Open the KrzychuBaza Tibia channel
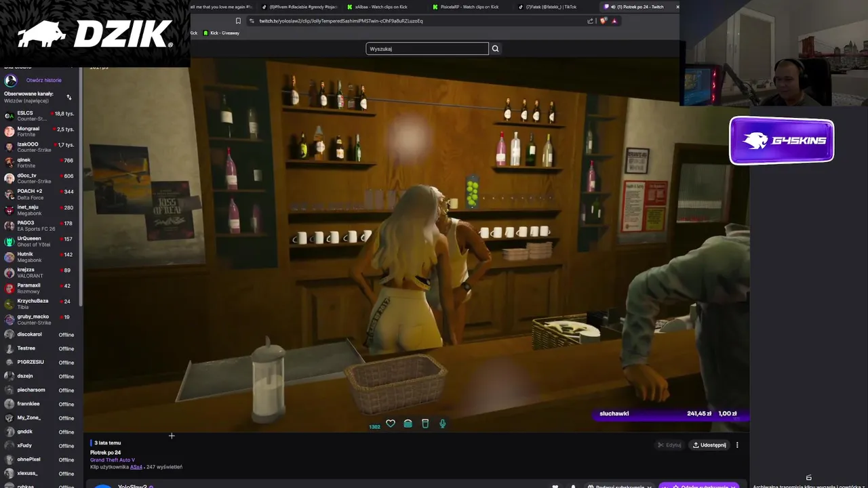The width and height of the screenshot is (868, 488). click(x=41, y=304)
